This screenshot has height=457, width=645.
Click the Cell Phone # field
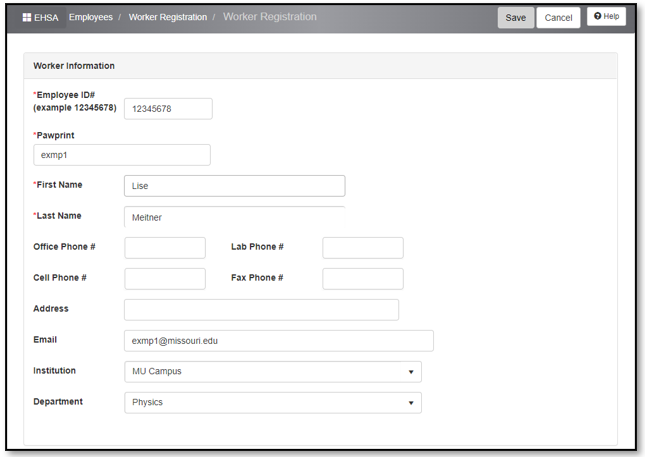tap(165, 279)
